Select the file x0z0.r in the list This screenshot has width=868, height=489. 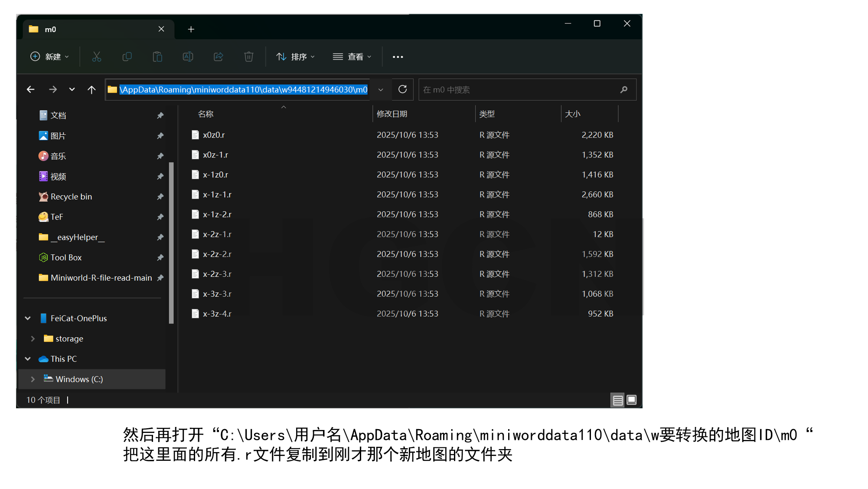(214, 135)
